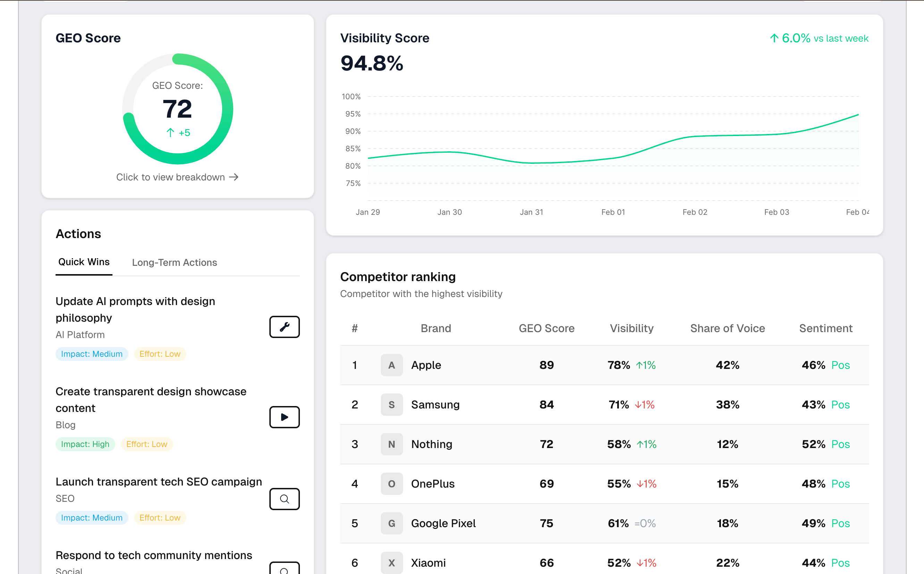Click Google Pixel's visibility change =0%
The height and width of the screenshot is (574, 924).
click(x=645, y=523)
